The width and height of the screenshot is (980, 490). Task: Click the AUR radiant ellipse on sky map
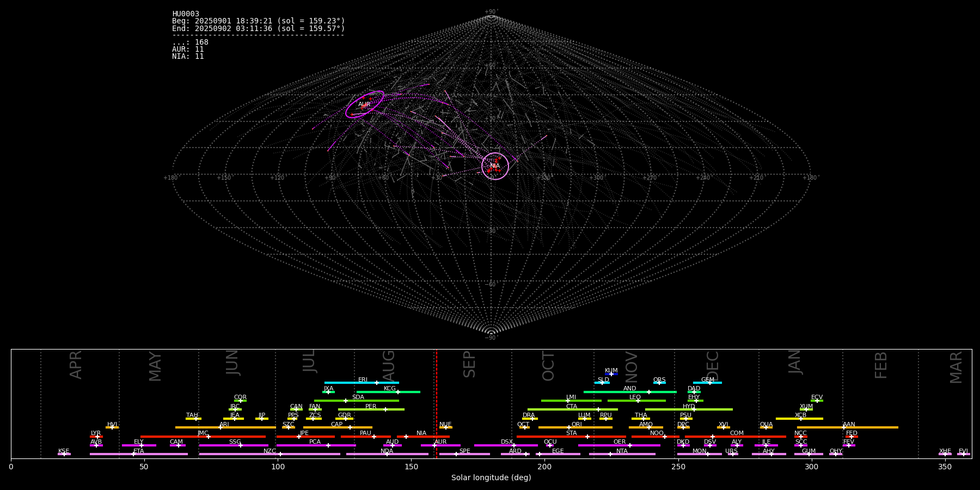tap(365, 105)
